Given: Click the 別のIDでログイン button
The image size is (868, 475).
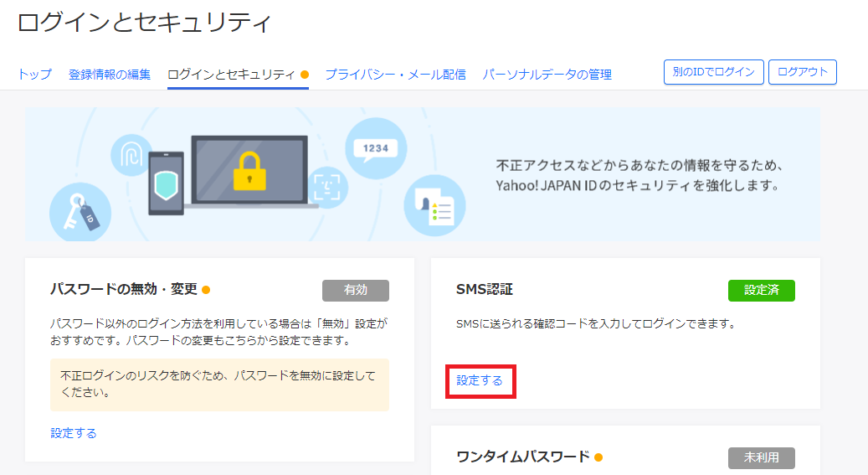Looking at the screenshot, I should point(713,72).
